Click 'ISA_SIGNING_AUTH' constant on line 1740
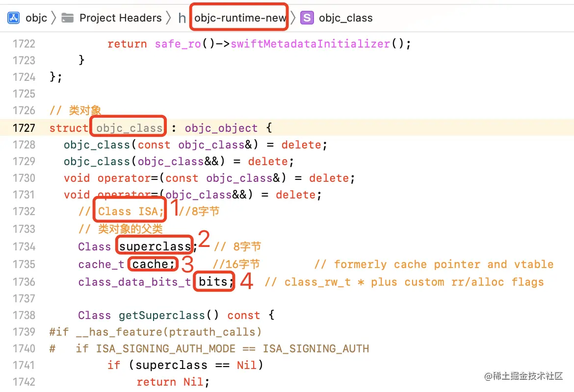 click(x=315, y=349)
